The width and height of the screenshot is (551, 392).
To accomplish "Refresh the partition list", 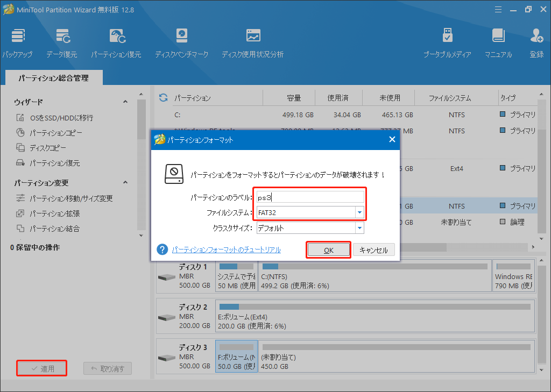I will tap(164, 98).
